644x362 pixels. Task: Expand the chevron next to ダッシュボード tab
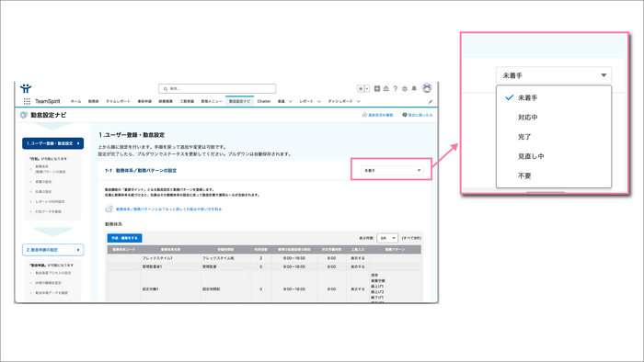[359, 101]
